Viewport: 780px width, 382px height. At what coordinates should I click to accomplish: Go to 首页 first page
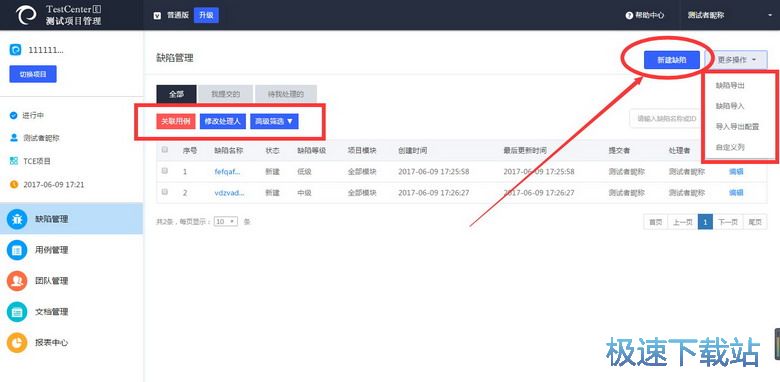(656, 222)
